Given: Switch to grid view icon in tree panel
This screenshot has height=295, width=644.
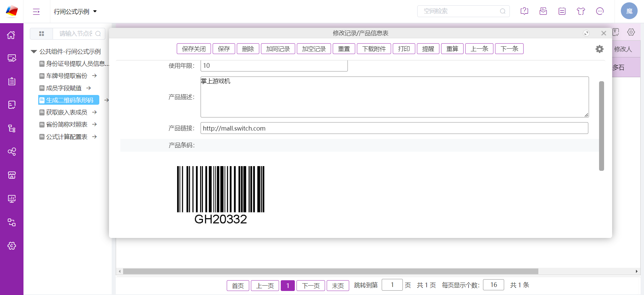Looking at the screenshot, I should point(42,34).
